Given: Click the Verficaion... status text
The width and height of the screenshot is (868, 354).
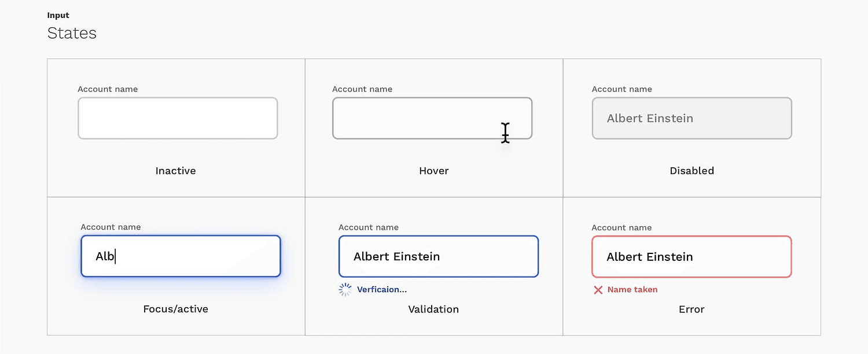Looking at the screenshot, I should [x=381, y=290].
